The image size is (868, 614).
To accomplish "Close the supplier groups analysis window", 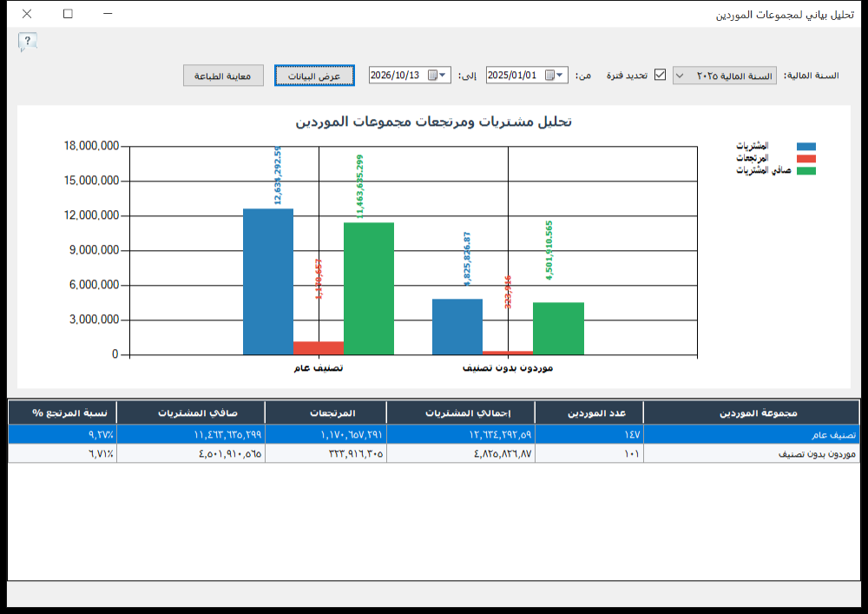I will point(27,13).
